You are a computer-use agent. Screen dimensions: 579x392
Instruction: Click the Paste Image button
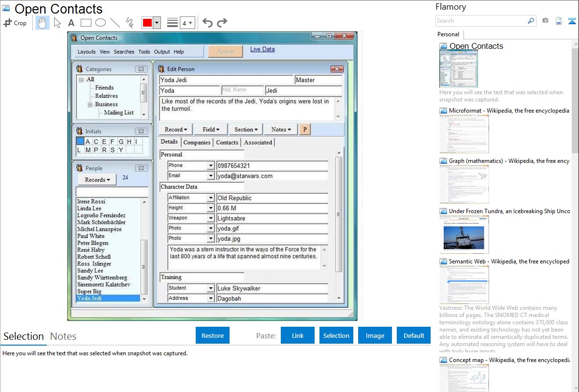375,335
